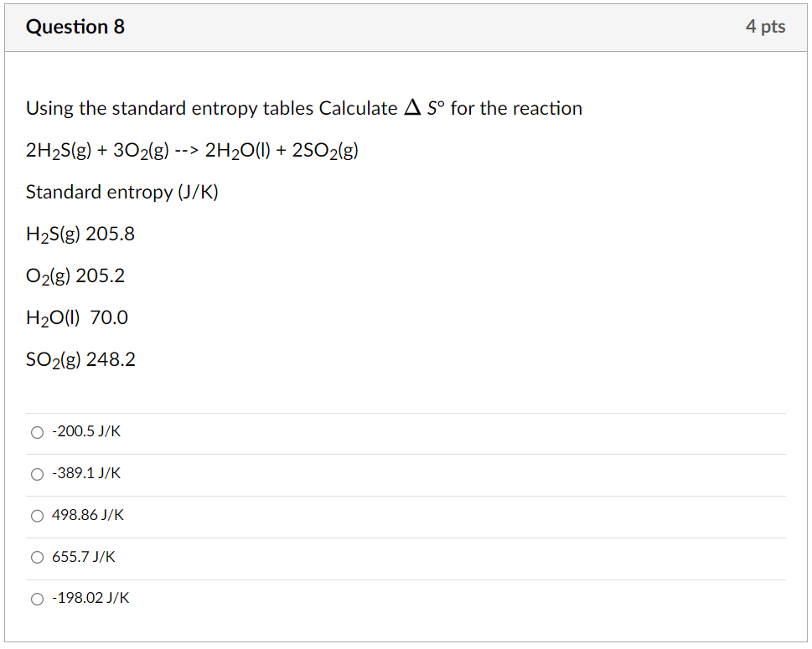Click the chemical reaction equation text
Screen dimensions: 812x649
[x=192, y=151]
